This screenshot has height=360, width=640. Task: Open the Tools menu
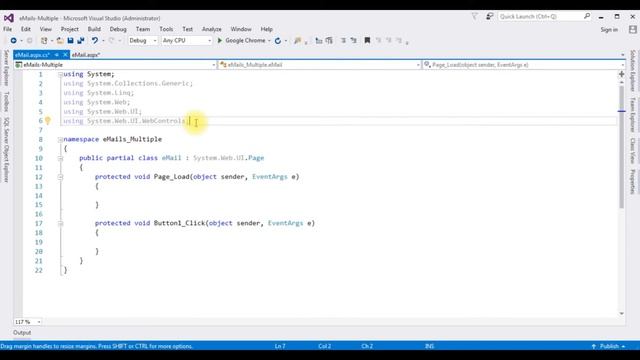[x=166, y=29]
